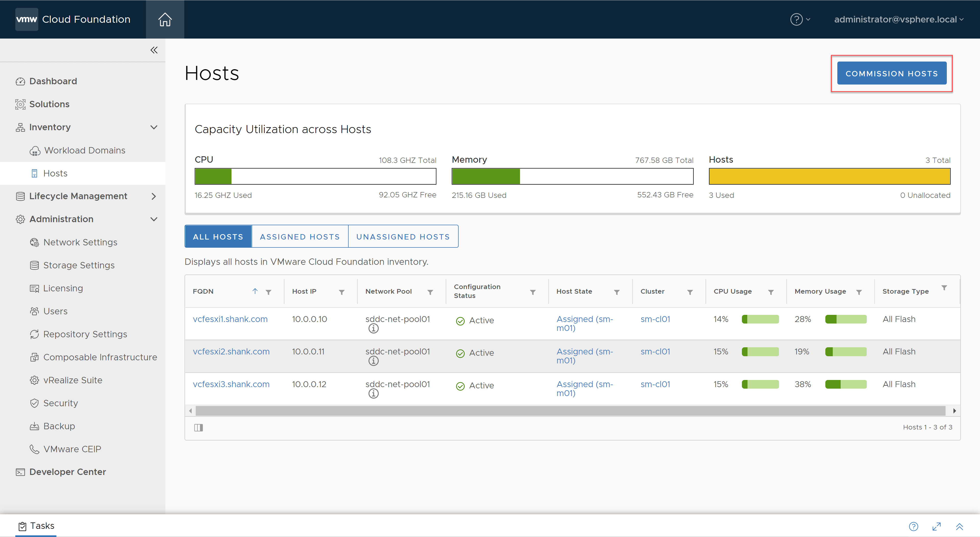Viewport: 980px width, 537px height.
Task: Click the vmw Cloud Foundation logo
Action: click(73, 19)
